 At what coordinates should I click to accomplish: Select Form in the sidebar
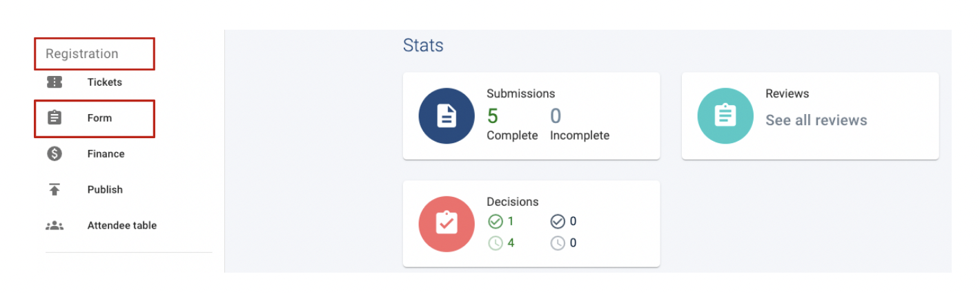pyautogui.click(x=99, y=118)
